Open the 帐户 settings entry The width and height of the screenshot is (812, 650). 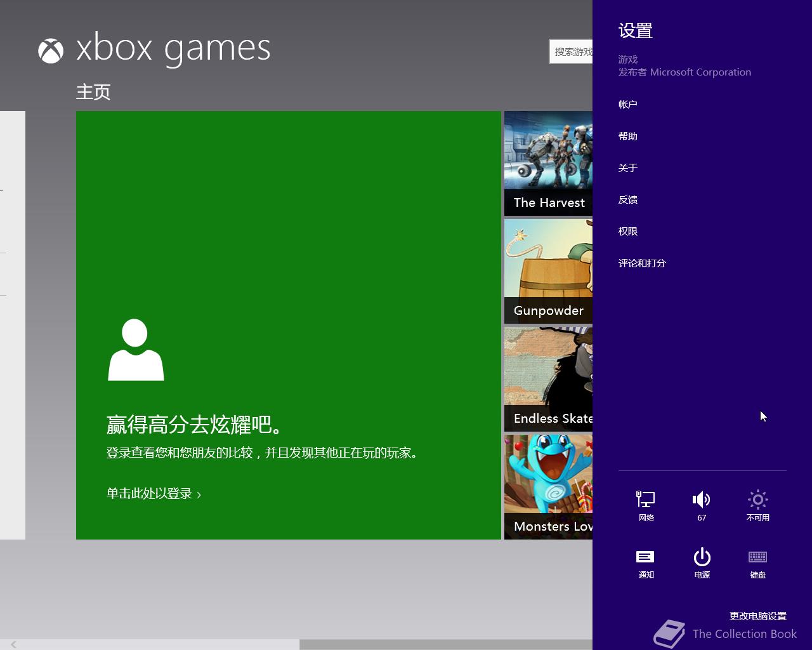point(628,104)
